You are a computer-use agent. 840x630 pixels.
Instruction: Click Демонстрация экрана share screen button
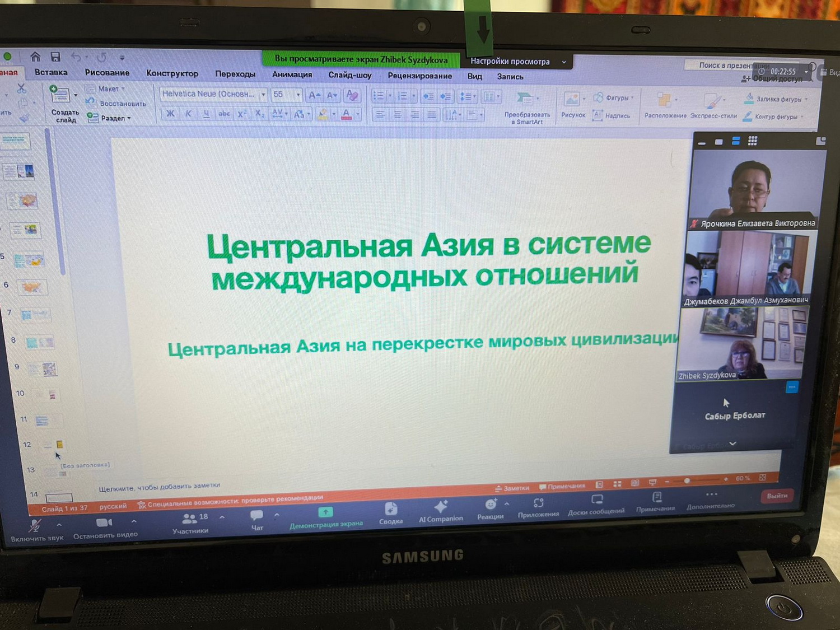click(326, 518)
